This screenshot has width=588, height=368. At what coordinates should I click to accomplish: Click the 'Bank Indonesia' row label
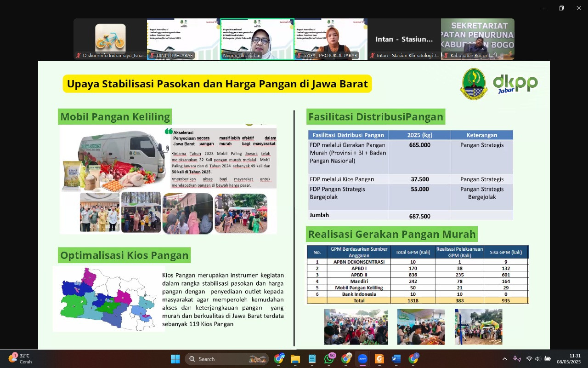(359, 294)
